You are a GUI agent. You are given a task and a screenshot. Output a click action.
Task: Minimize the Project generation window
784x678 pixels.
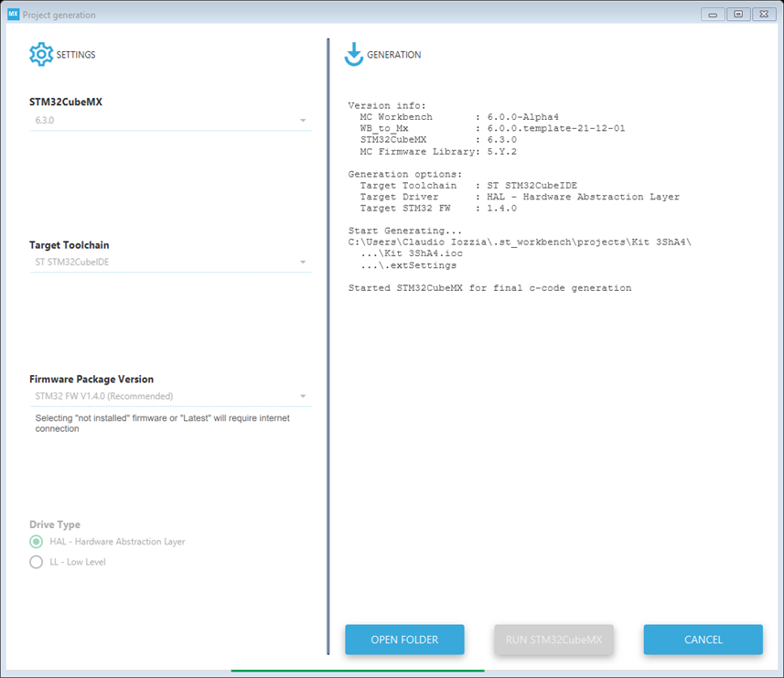click(713, 15)
